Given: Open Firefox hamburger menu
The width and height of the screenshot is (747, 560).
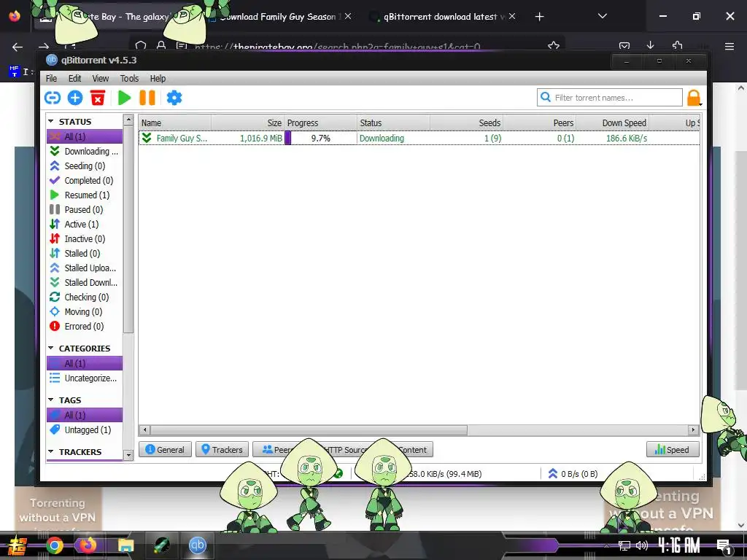Looking at the screenshot, I should (729, 46).
